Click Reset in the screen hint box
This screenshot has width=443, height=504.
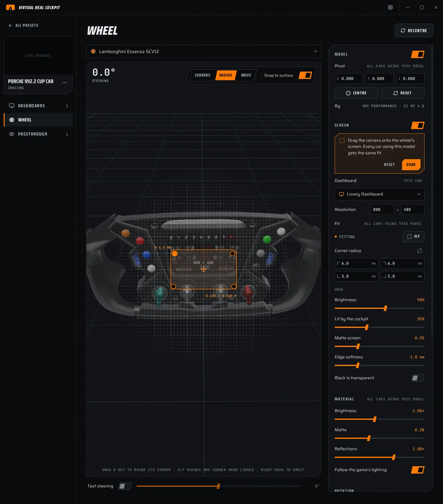[389, 165]
